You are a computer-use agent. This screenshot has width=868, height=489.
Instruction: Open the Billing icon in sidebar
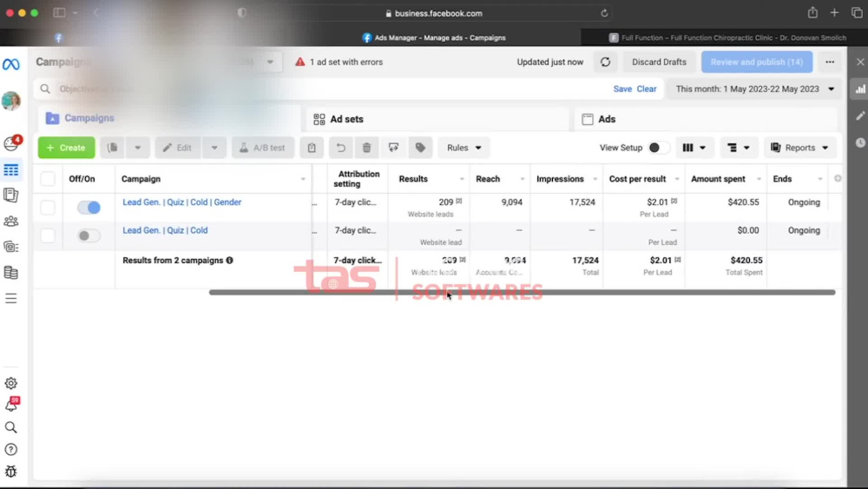click(x=11, y=273)
